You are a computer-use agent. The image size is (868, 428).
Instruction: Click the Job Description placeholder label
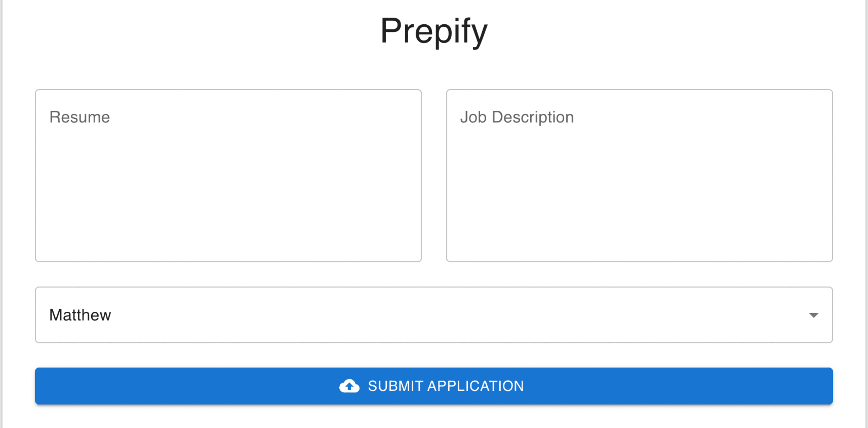517,118
